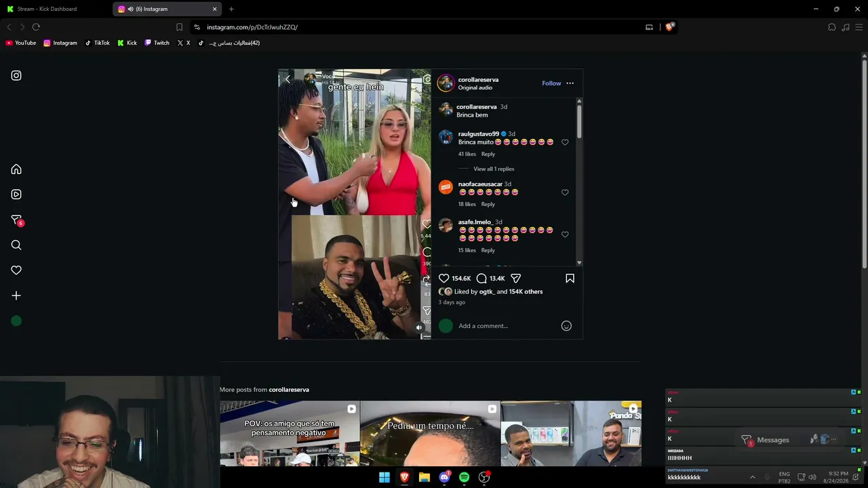Open Brave browser from taskbar
The width and height of the screenshot is (868, 488).
(x=404, y=477)
